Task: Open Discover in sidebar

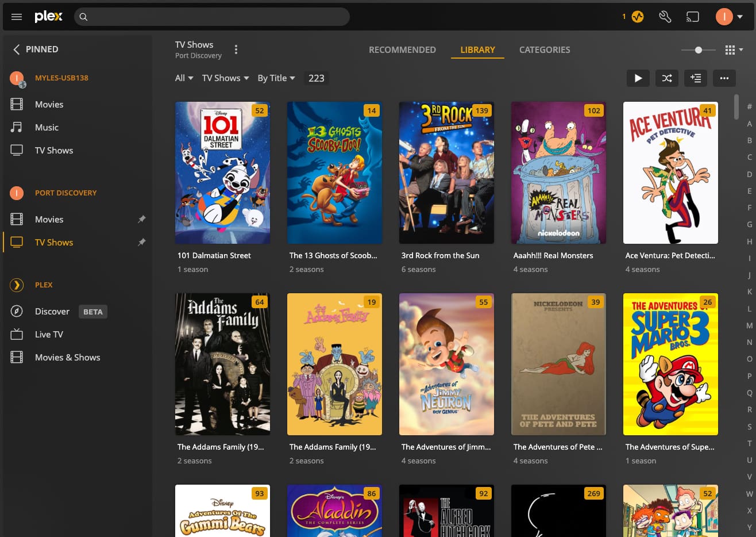Action: coord(52,311)
